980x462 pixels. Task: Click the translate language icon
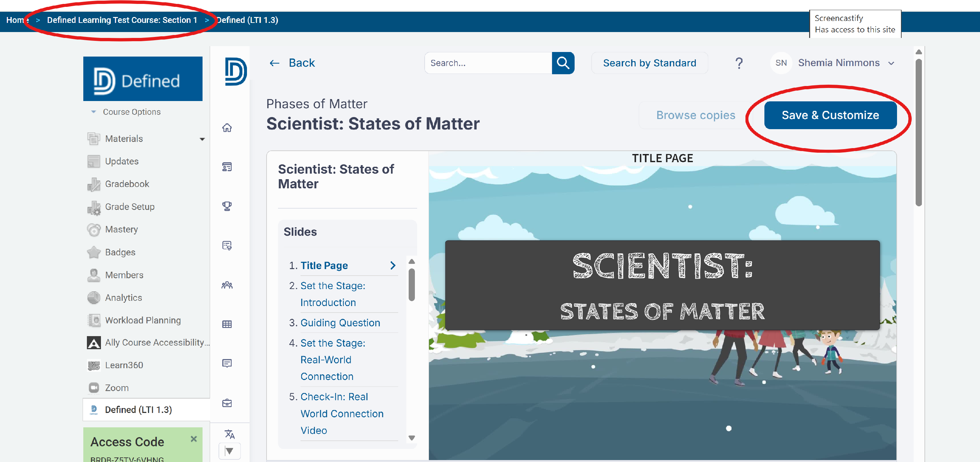pos(229,434)
